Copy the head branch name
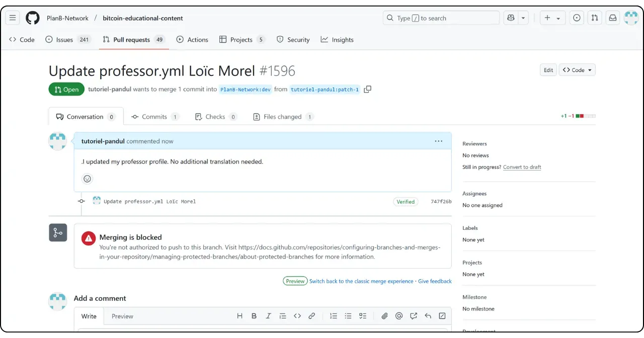The image size is (644, 338). coord(368,90)
